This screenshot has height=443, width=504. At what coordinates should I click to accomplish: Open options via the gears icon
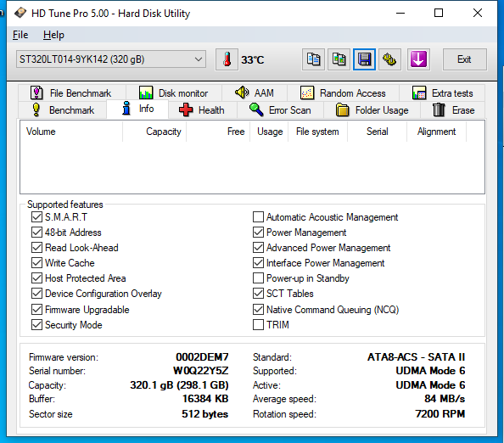pos(389,59)
